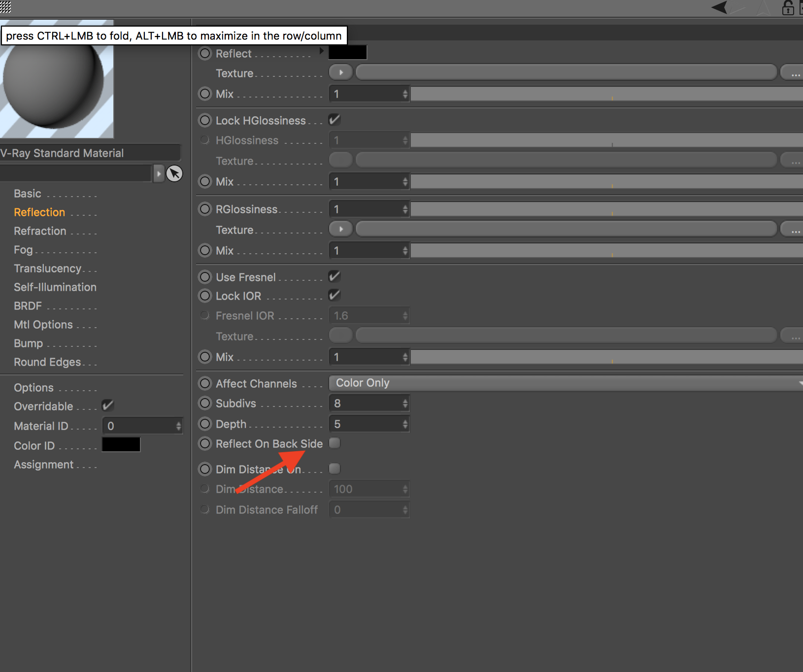803x672 pixels.
Task: Select the Fog tab
Action: [x=23, y=250]
